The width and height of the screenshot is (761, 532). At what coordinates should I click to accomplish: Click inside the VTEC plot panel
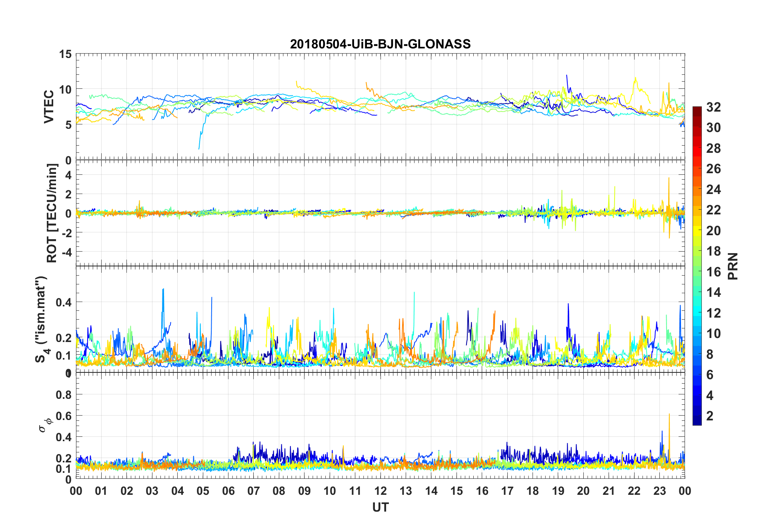click(380, 107)
